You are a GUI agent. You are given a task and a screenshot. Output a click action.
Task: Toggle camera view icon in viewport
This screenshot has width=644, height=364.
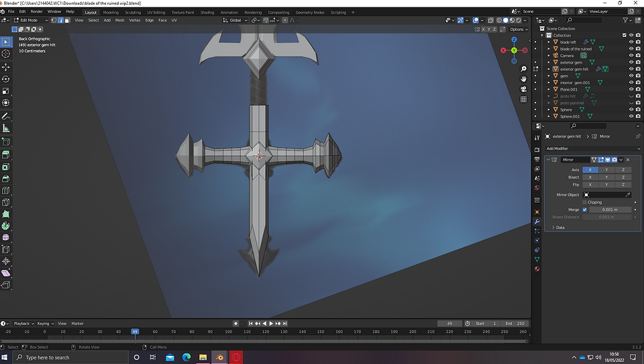[x=523, y=89]
